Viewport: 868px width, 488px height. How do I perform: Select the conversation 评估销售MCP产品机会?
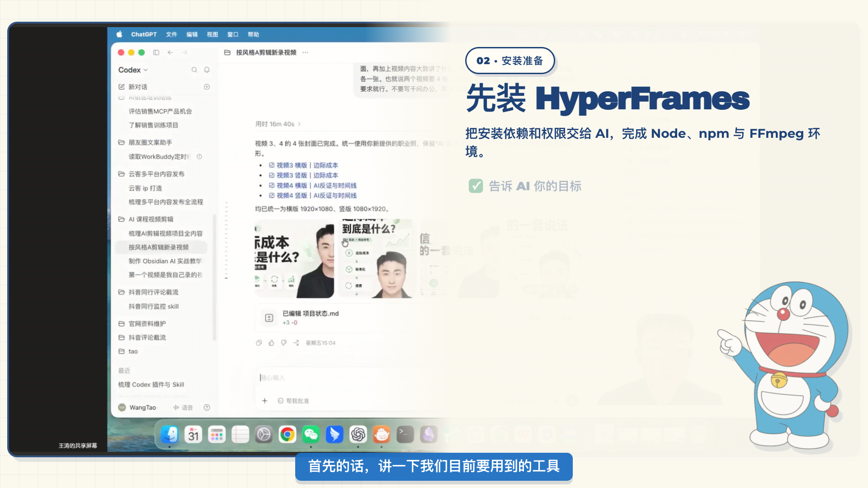pyautogui.click(x=160, y=111)
